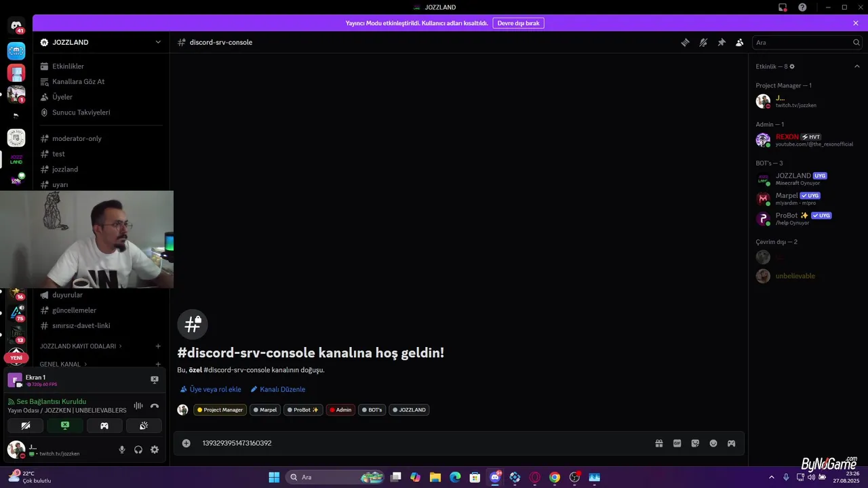868x488 pixels.
Task: Open Discord direct messages home icon
Action: click(16, 26)
